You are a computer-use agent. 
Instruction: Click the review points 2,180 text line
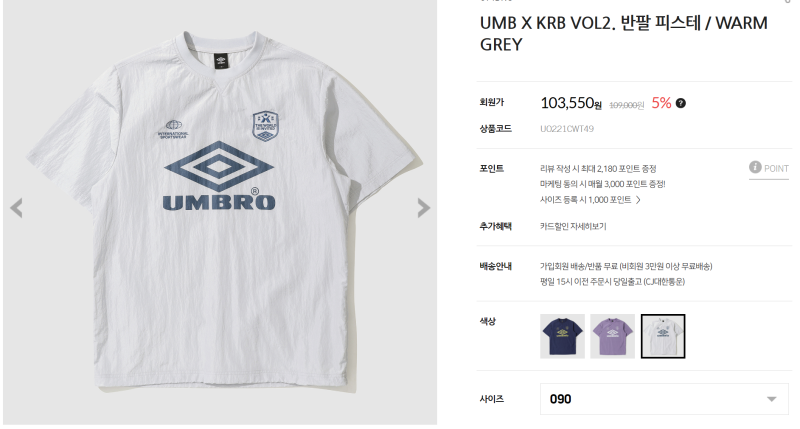coord(598,168)
